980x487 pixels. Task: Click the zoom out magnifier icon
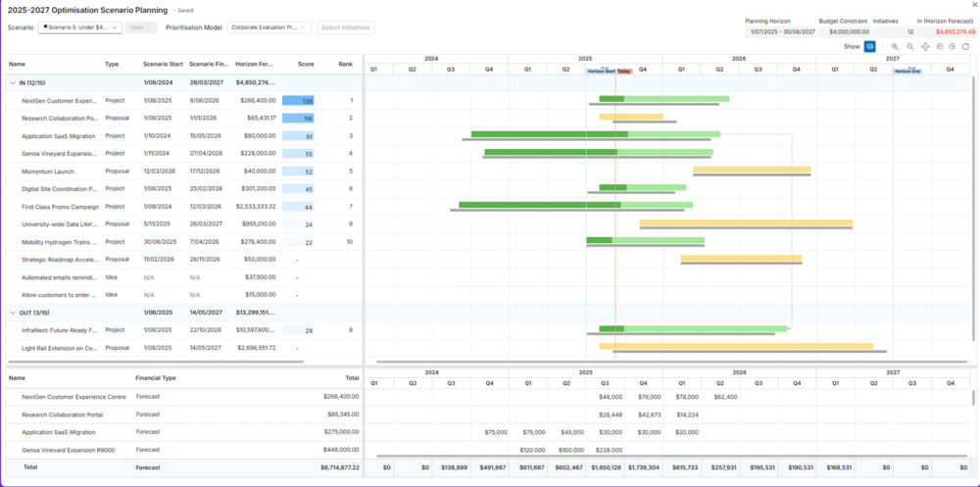pyautogui.click(x=910, y=46)
